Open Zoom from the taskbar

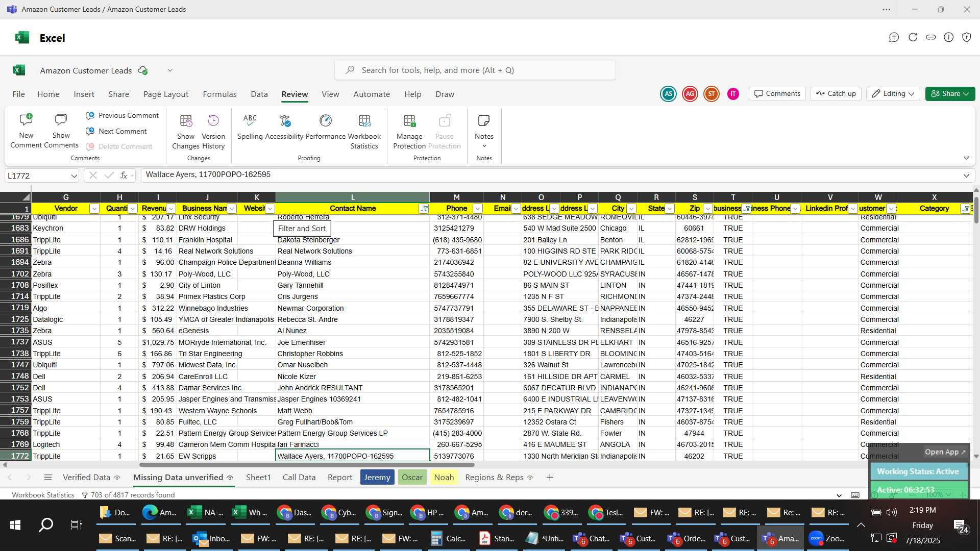(x=827, y=538)
